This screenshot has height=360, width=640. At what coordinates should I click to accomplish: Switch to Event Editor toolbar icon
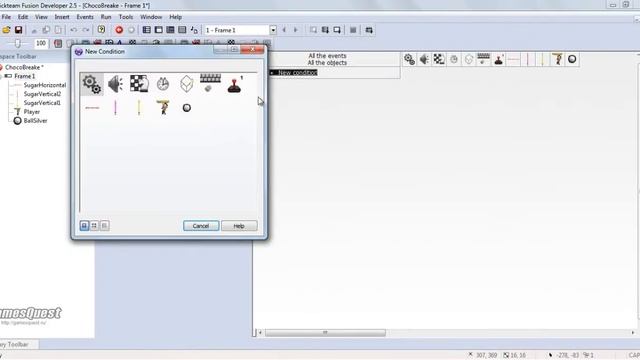(171, 30)
